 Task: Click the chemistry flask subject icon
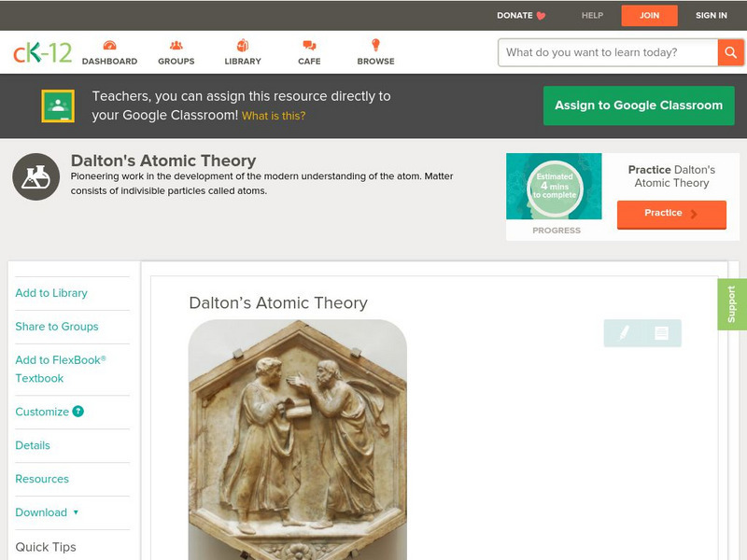(36, 176)
